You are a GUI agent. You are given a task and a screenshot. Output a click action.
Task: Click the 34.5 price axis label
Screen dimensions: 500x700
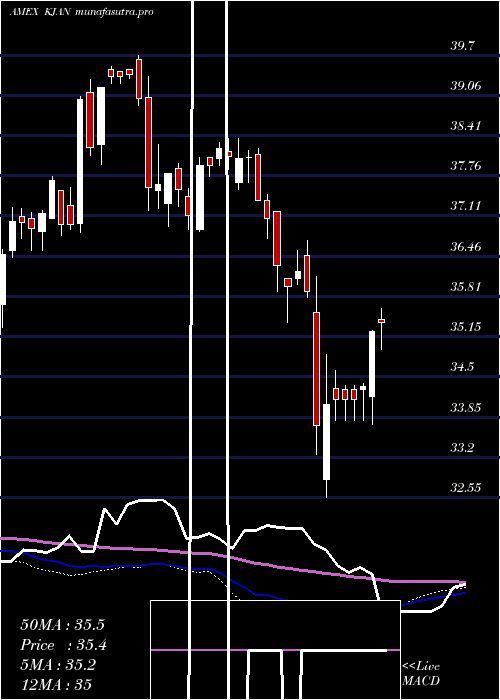pos(463,367)
